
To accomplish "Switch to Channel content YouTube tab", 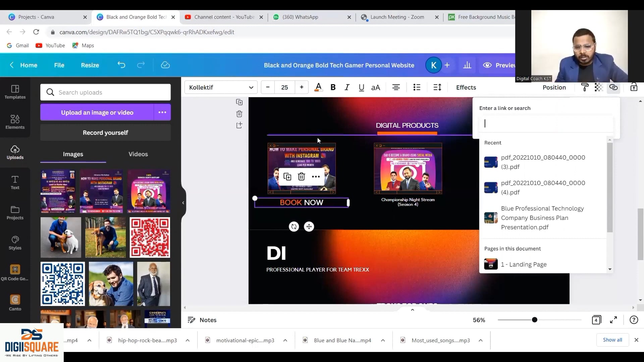I will tap(224, 17).
